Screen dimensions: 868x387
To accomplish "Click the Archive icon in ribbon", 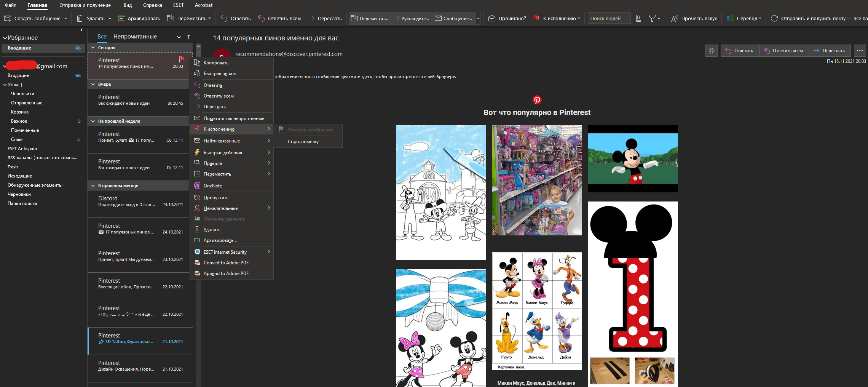I will (121, 18).
